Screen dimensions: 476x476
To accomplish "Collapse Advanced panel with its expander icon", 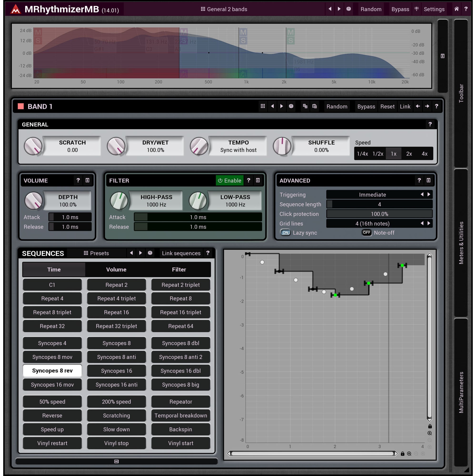I will pyautogui.click(x=428, y=180).
